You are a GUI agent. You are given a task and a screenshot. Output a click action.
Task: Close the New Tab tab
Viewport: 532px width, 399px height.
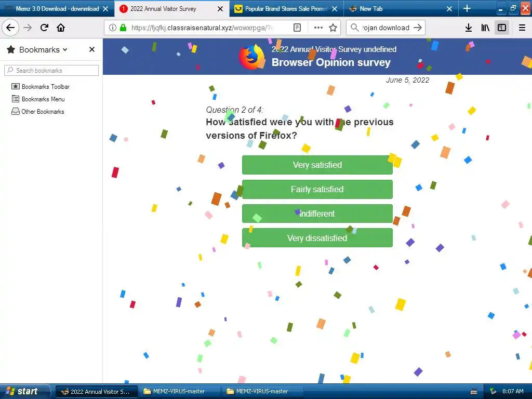(449, 9)
